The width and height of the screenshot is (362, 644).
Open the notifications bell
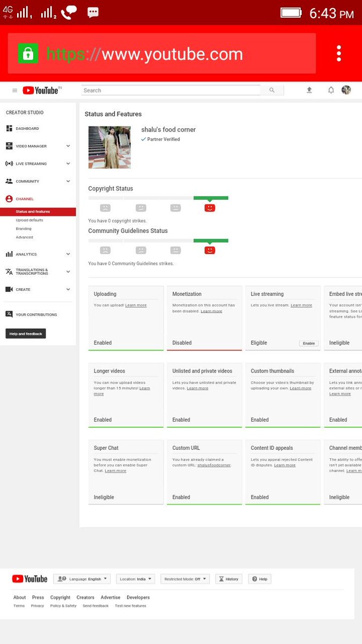pyautogui.click(x=331, y=90)
